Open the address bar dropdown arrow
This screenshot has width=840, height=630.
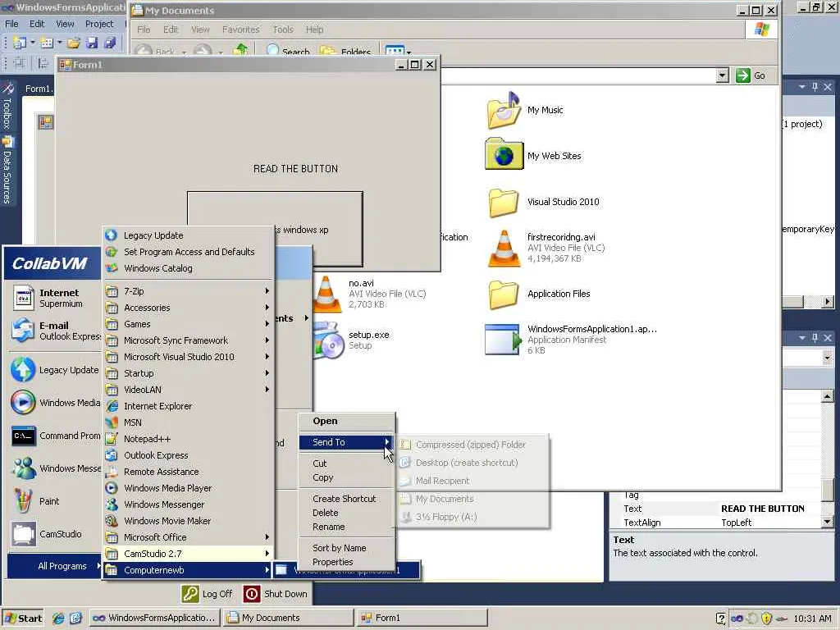point(722,75)
